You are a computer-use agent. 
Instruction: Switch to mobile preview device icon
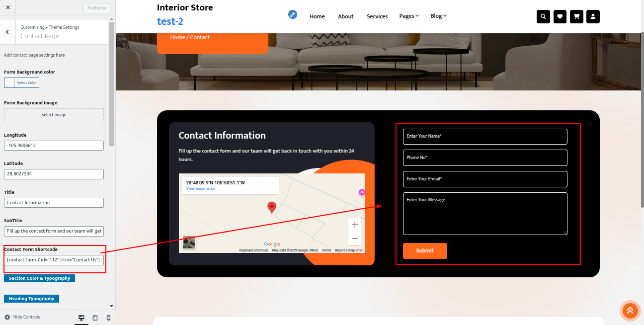click(108, 318)
